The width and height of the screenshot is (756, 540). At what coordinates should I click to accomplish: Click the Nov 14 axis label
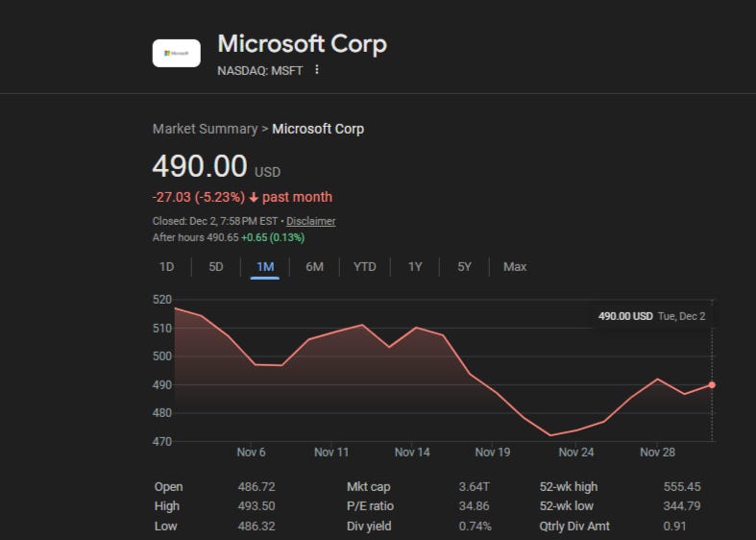(x=412, y=453)
